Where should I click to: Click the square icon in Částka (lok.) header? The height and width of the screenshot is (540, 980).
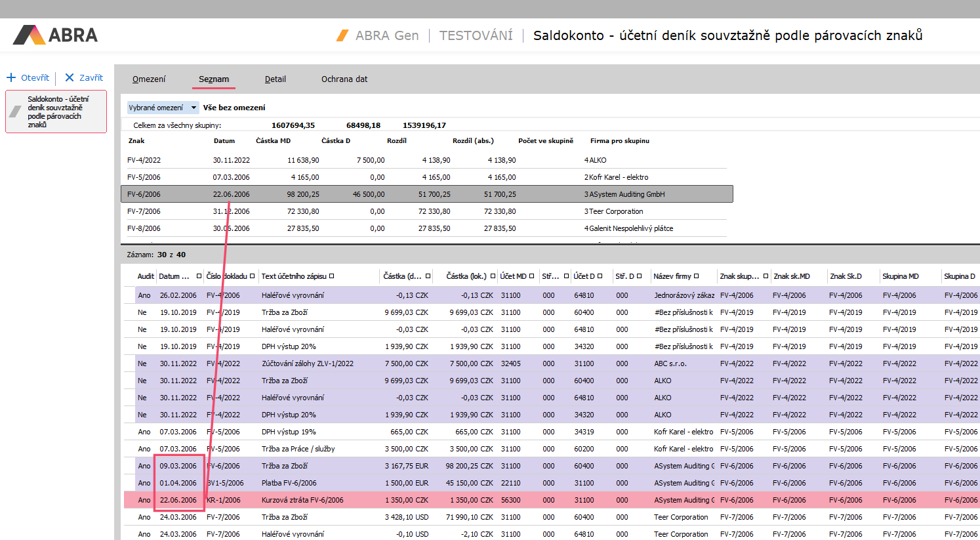coord(492,276)
